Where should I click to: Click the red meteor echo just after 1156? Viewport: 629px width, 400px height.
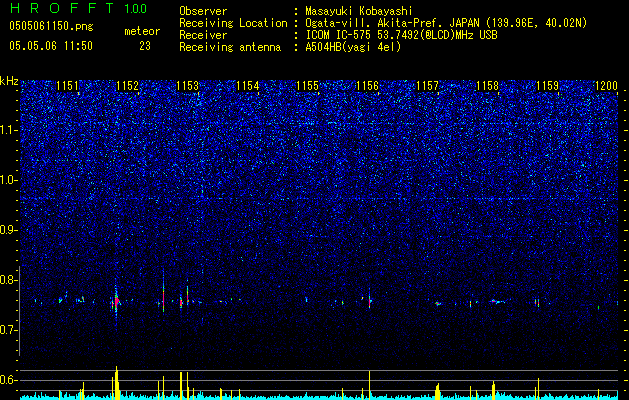point(369,301)
